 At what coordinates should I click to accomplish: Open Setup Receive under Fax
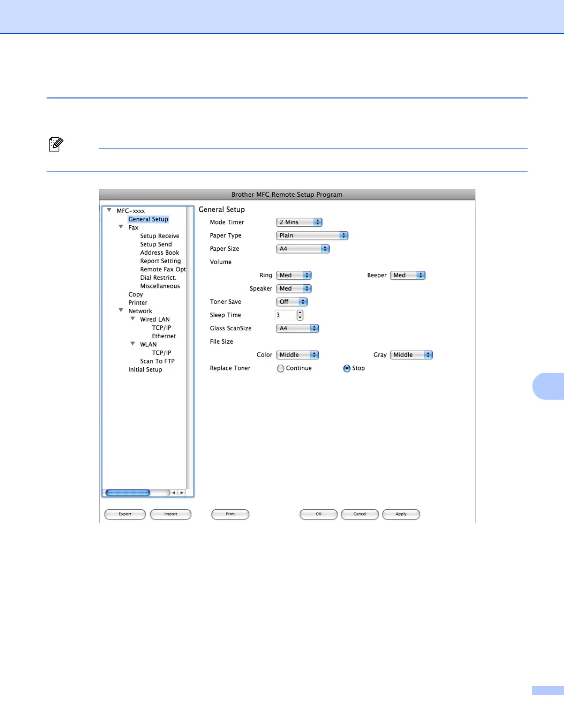pyautogui.click(x=160, y=236)
